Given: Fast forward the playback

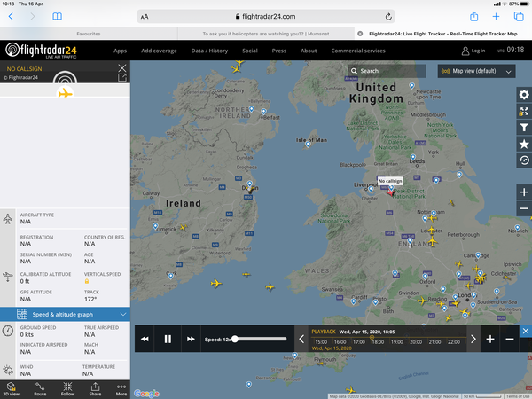Looking at the screenshot, I should coord(191,339).
